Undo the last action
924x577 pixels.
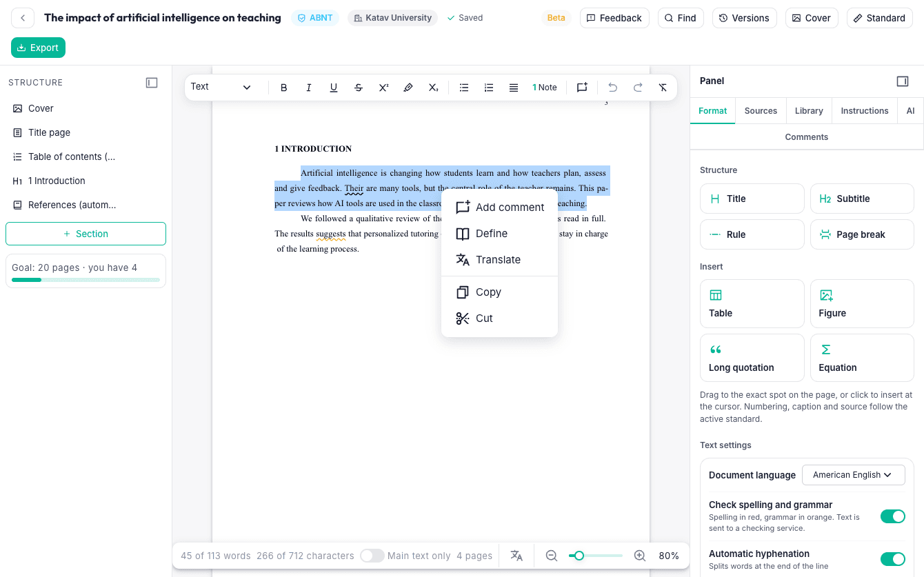point(612,88)
